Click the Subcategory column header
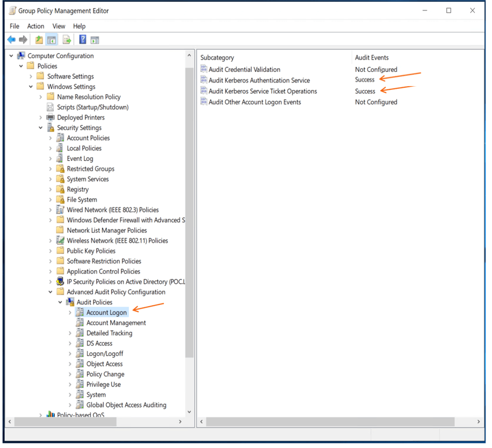492x448 pixels. [217, 58]
